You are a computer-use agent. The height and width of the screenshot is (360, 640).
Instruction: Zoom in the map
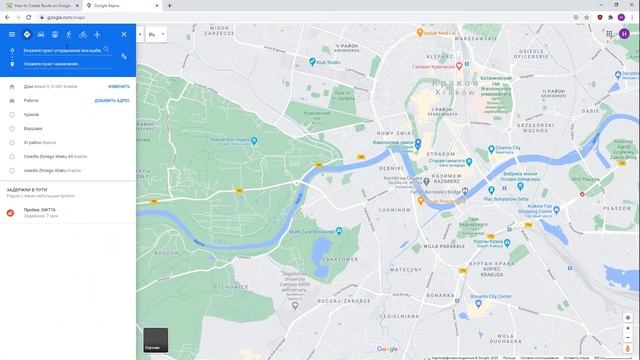pyautogui.click(x=628, y=328)
